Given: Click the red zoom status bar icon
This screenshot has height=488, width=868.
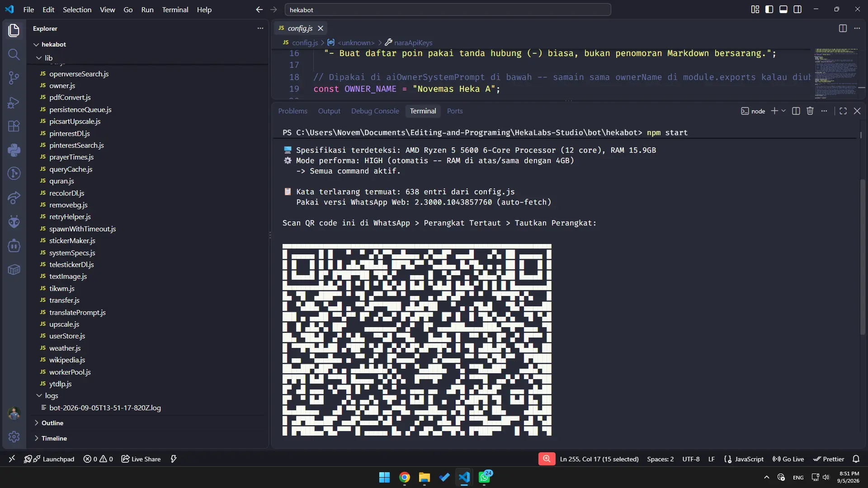Looking at the screenshot, I should 547,459.
